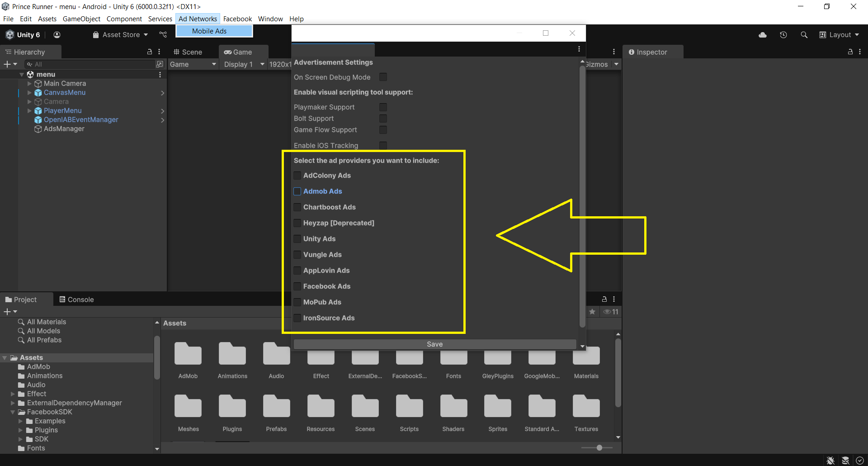The width and height of the screenshot is (868, 466).
Task: Click the favorites star in Project panel
Action: [x=592, y=312]
